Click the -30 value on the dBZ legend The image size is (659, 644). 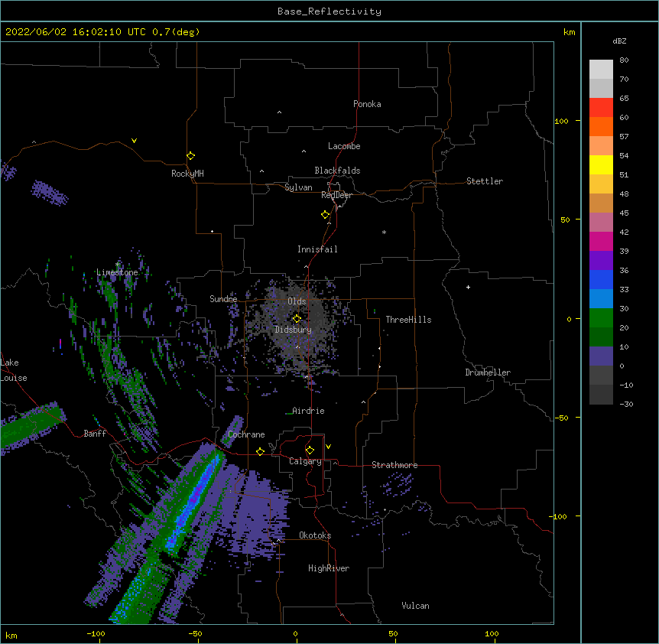point(626,404)
